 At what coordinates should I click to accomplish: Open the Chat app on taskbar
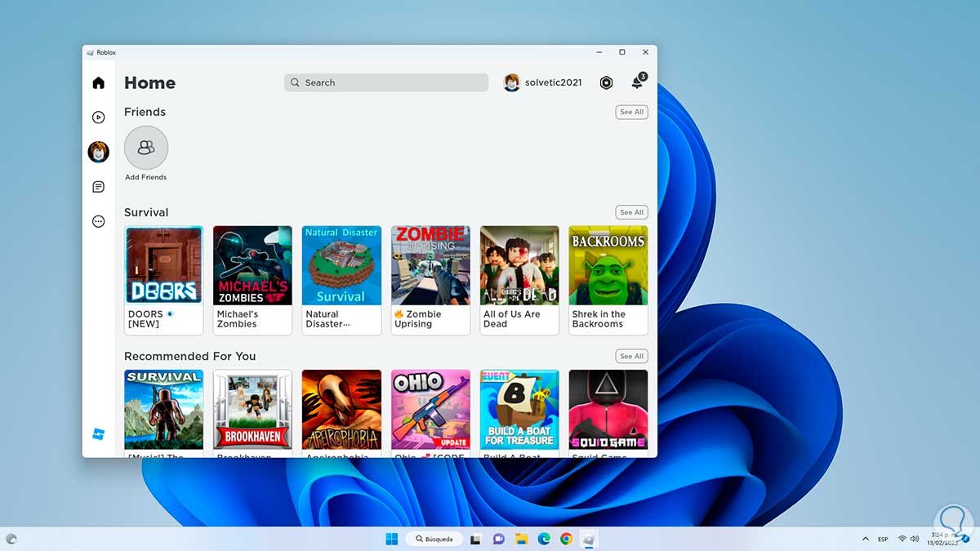pos(499,539)
